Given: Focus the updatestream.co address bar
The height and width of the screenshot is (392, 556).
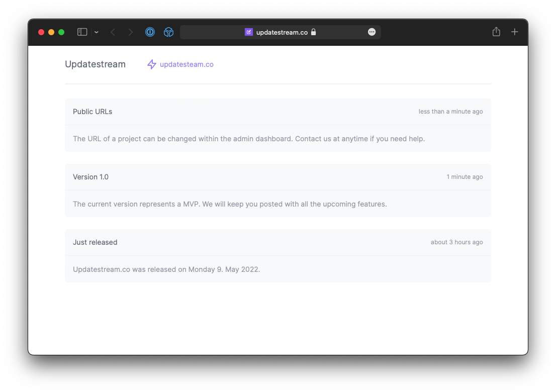Looking at the screenshot, I should click(x=281, y=32).
